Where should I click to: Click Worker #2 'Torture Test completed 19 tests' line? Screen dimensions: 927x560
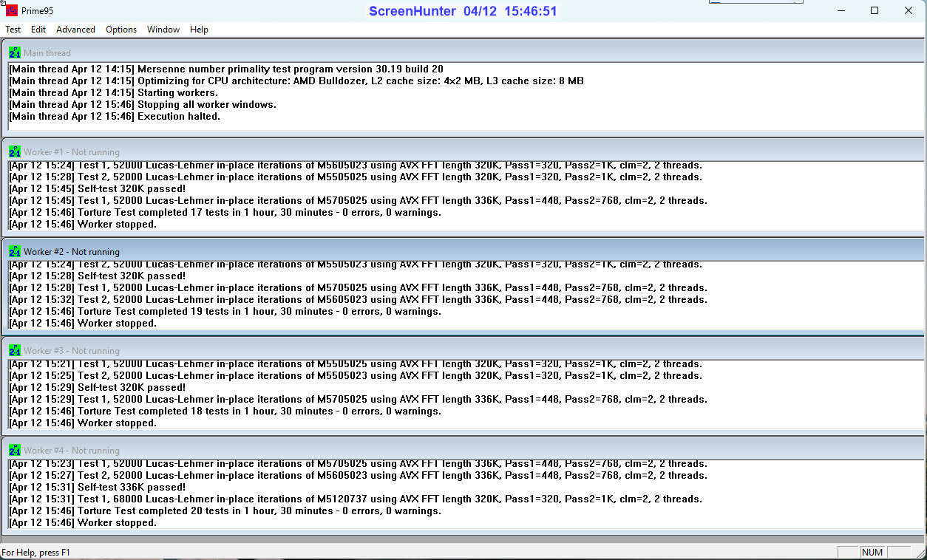point(225,312)
